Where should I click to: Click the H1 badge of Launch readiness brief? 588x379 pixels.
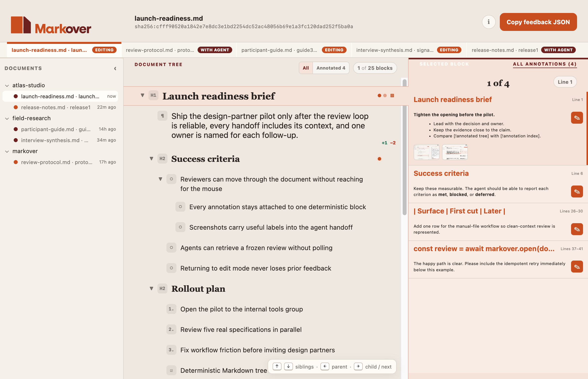pyautogui.click(x=153, y=95)
